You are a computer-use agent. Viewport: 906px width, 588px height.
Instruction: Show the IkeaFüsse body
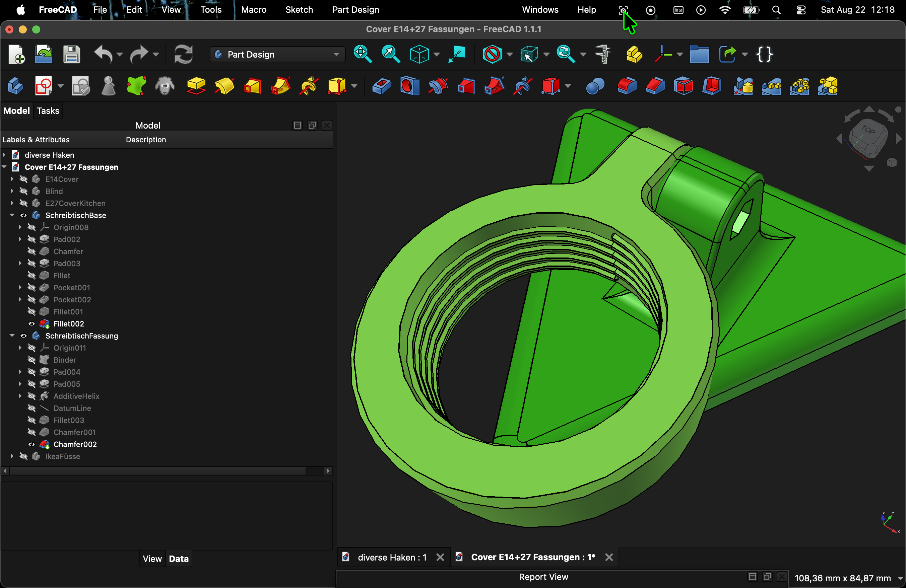click(x=23, y=456)
